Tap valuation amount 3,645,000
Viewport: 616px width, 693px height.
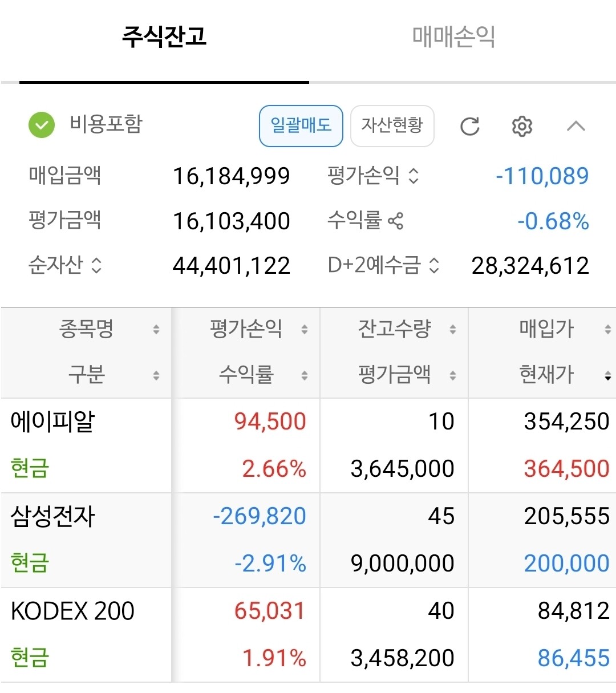pyautogui.click(x=403, y=469)
